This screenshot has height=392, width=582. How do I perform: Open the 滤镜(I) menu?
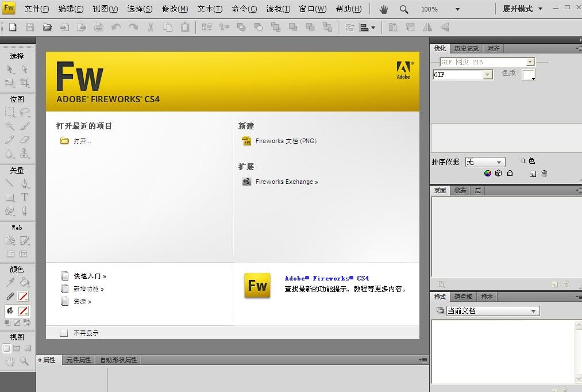click(x=279, y=9)
